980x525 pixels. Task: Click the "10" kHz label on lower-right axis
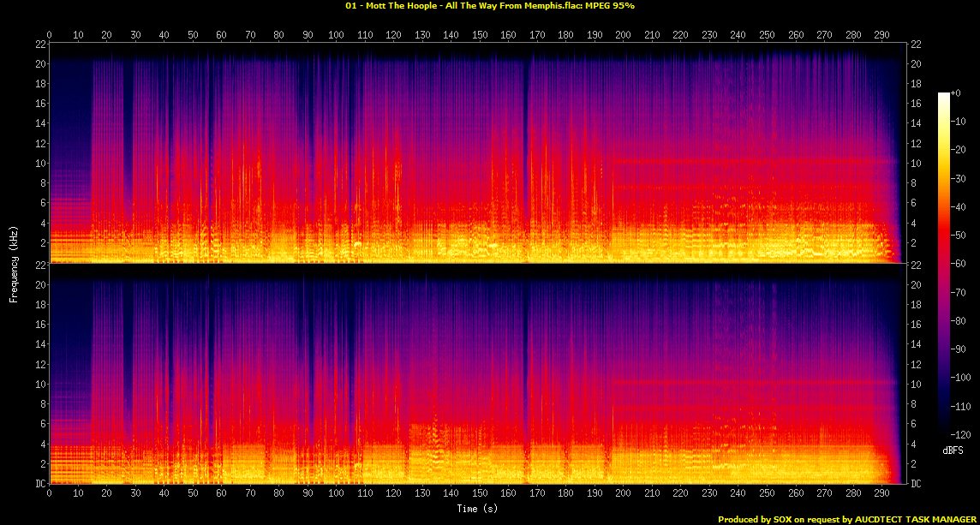coord(916,384)
